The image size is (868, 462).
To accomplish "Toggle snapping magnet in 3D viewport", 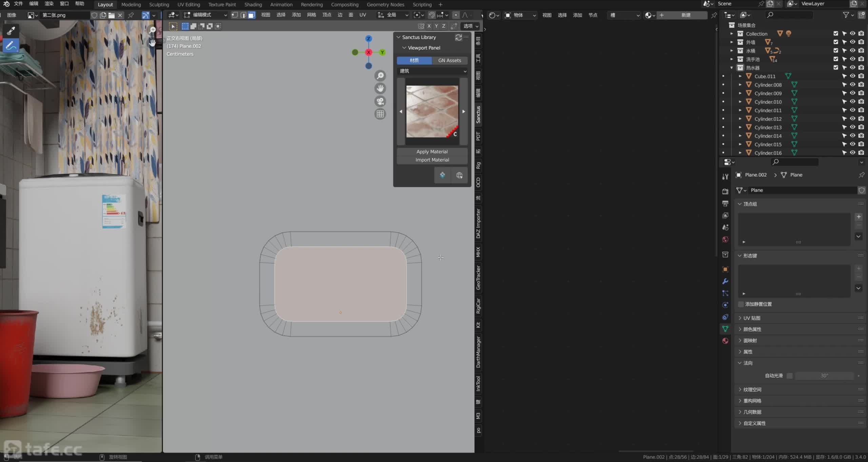I will tap(432, 15).
